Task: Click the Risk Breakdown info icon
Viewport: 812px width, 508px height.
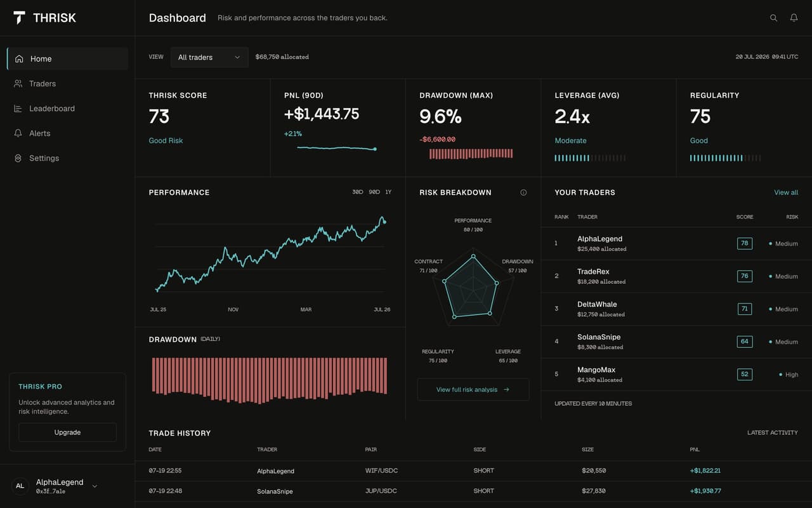Action: pyautogui.click(x=523, y=192)
